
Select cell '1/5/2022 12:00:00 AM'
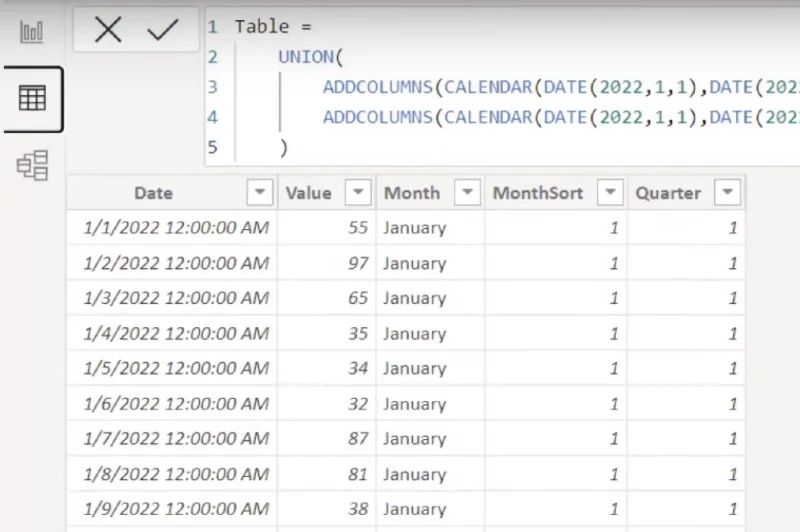(x=172, y=368)
